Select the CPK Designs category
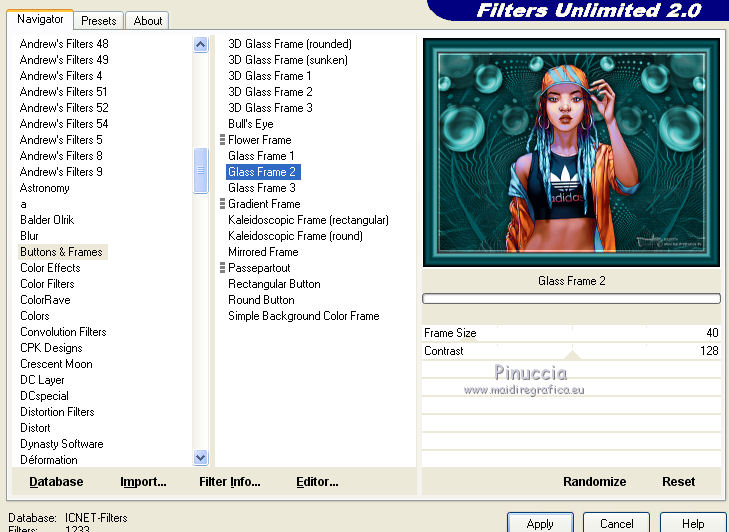This screenshot has height=532, width=729. point(51,348)
